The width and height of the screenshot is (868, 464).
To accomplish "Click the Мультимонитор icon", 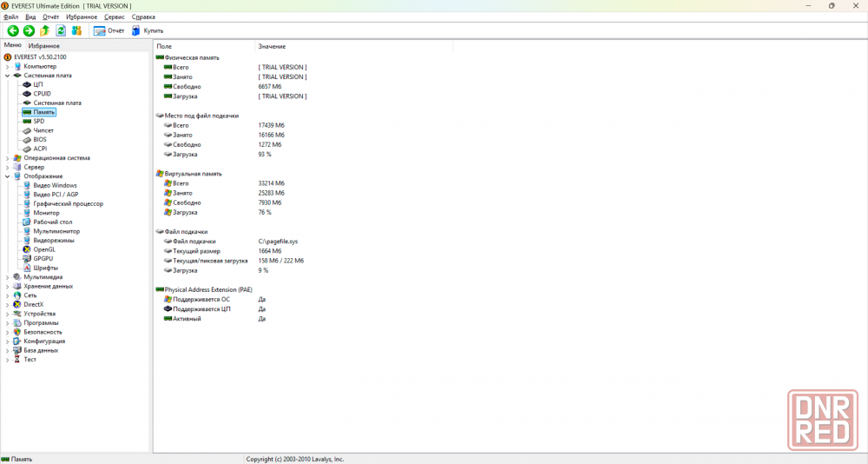I will [x=27, y=231].
